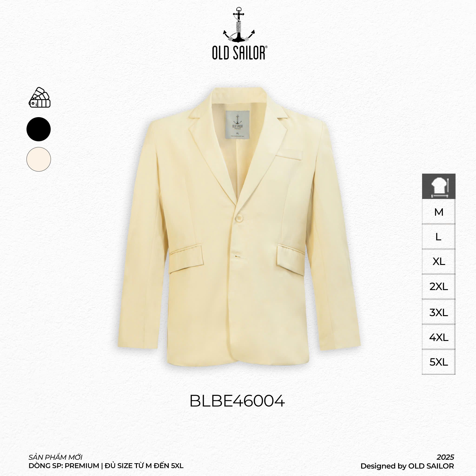This screenshot has width=476, height=476.
Task: Click the SẢN PHẨM MỚI label
Action: point(56,457)
